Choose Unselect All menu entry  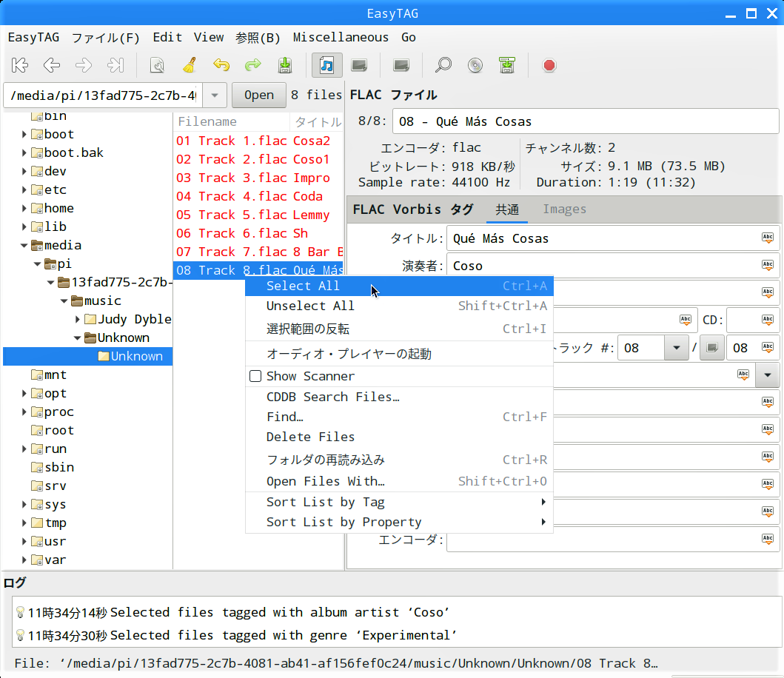(x=399, y=306)
